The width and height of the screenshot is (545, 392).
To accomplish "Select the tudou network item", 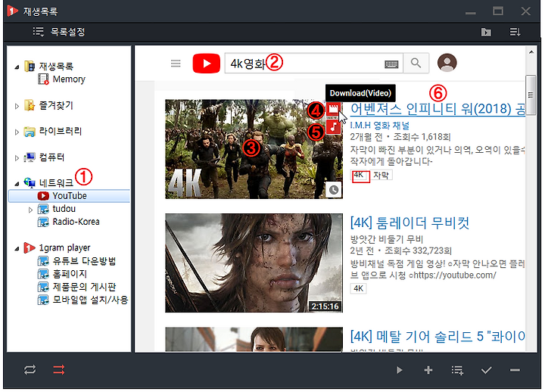I will tap(57, 209).
